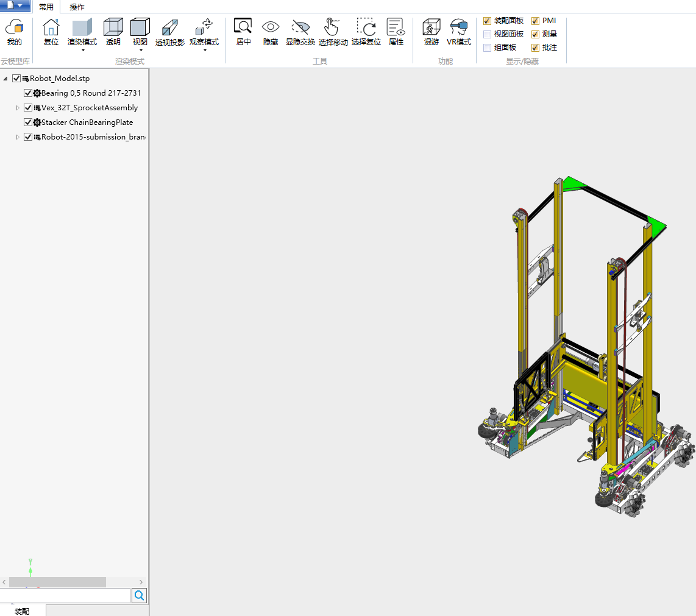Select Bearing 0,5 Round 217-2731 item
The height and width of the screenshot is (616, 696).
91,93
